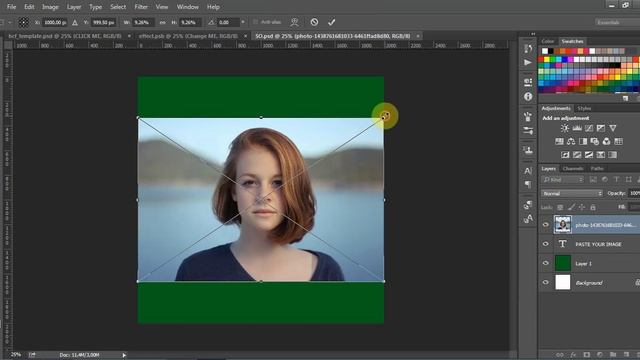
Task: Switch to the Styles tab
Action: 584,108
